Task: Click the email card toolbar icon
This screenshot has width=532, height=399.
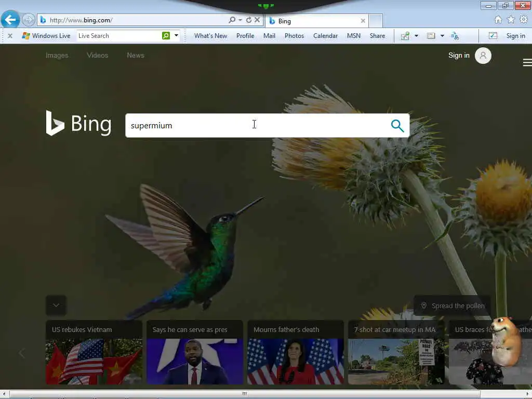Action: [431, 36]
